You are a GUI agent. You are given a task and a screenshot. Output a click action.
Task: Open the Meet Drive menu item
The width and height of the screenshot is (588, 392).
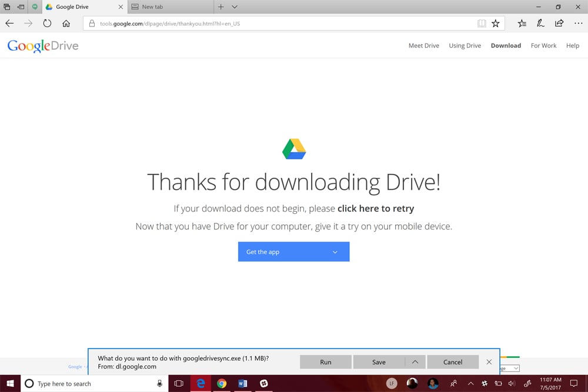(424, 45)
